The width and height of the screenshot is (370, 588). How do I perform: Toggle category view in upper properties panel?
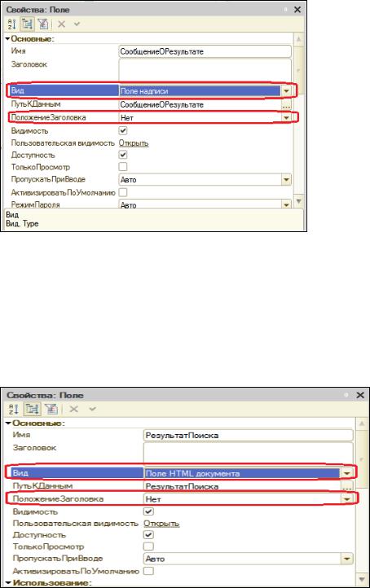(x=28, y=24)
